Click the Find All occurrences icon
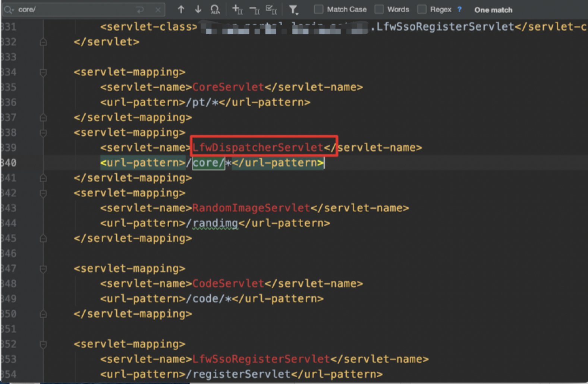Screen dimensions: 588x384 [x=215, y=10]
